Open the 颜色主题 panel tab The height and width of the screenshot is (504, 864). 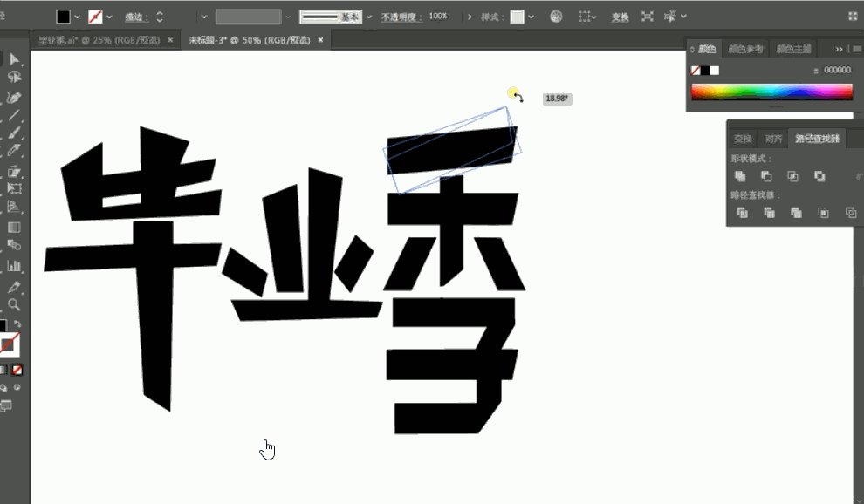click(793, 49)
